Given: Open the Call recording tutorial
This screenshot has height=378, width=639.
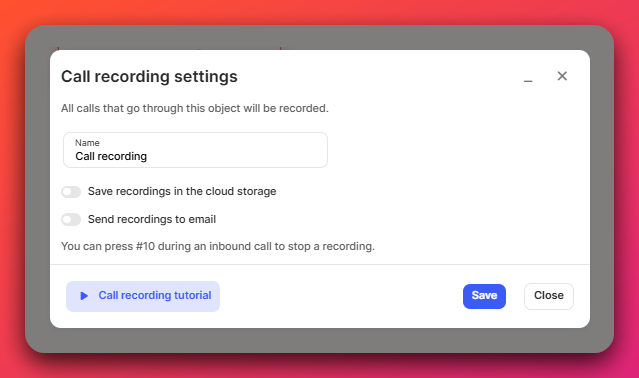Looking at the screenshot, I should click(143, 296).
